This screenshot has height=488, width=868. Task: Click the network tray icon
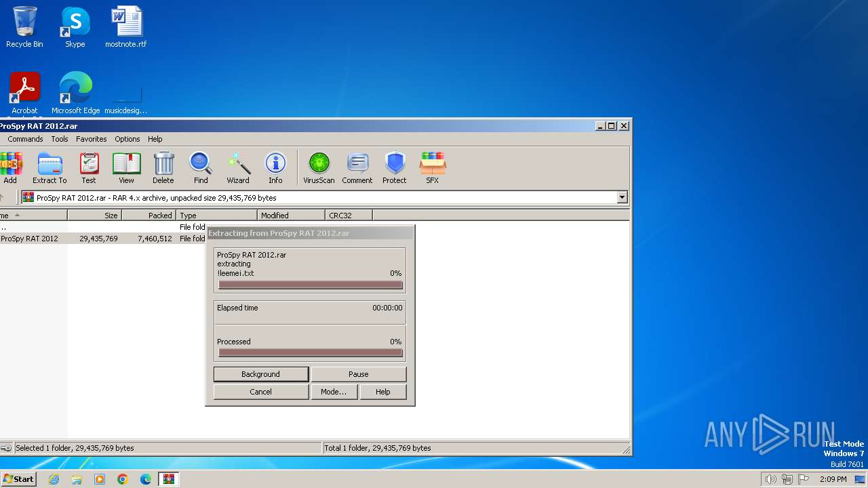(787, 479)
